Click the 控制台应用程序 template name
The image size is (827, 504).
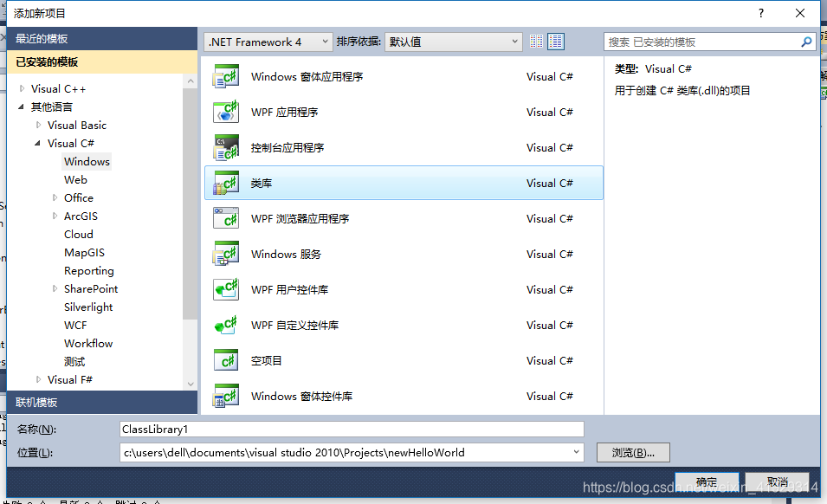click(288, 147)
